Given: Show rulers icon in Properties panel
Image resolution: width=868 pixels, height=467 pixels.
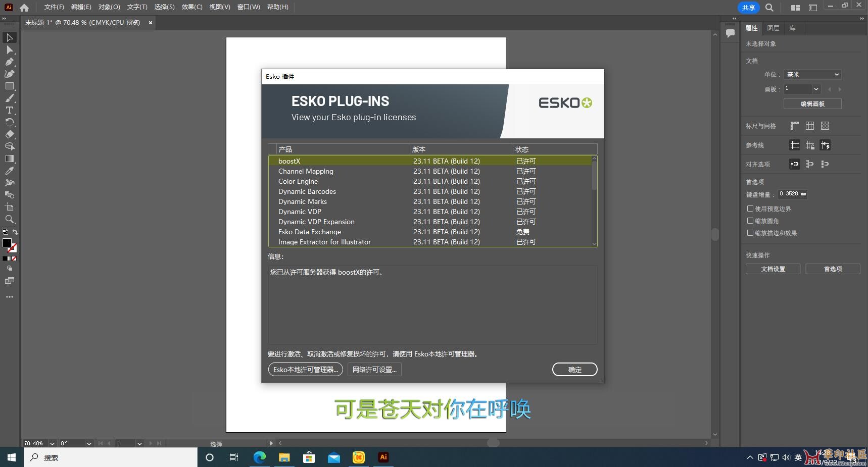Looking at the screenshot, I should tap(795, 126).
